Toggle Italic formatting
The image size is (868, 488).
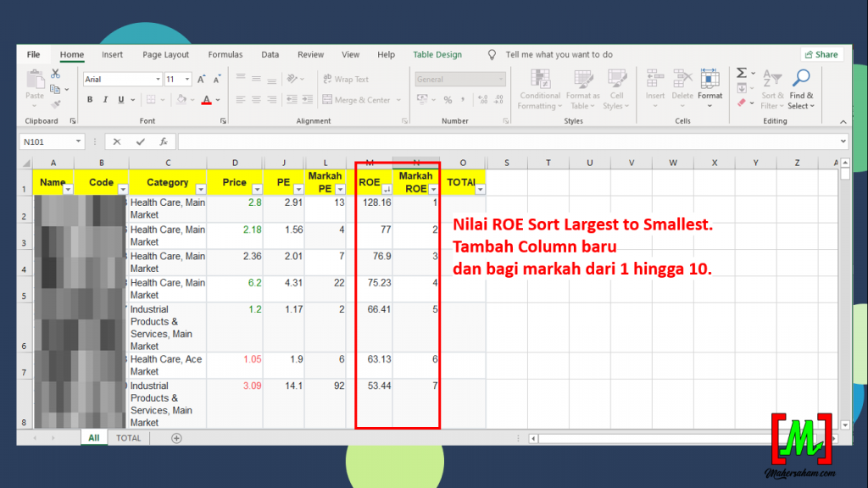click(x=105, y=100)
